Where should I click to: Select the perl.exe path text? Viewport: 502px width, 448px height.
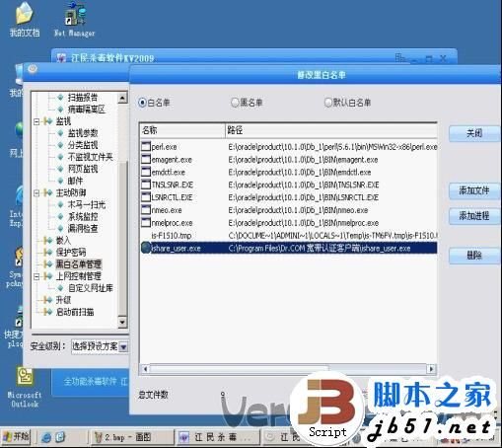point(332,147)
